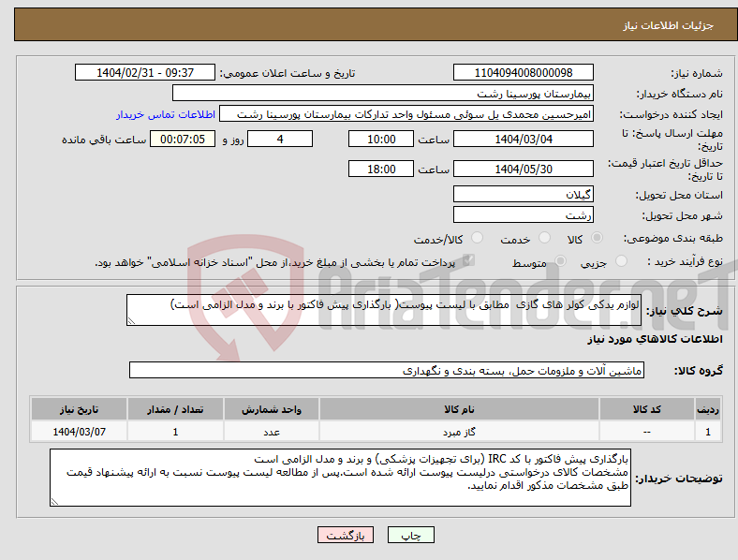Click the delivery province field گیلان
Image resolution: width=738 pixels, height=560 pixels.
524,194
